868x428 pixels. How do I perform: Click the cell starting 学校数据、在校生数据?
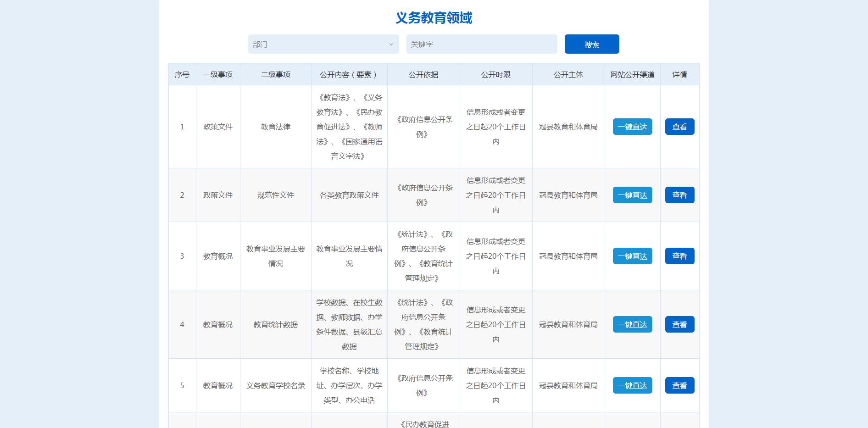[350, 324]
